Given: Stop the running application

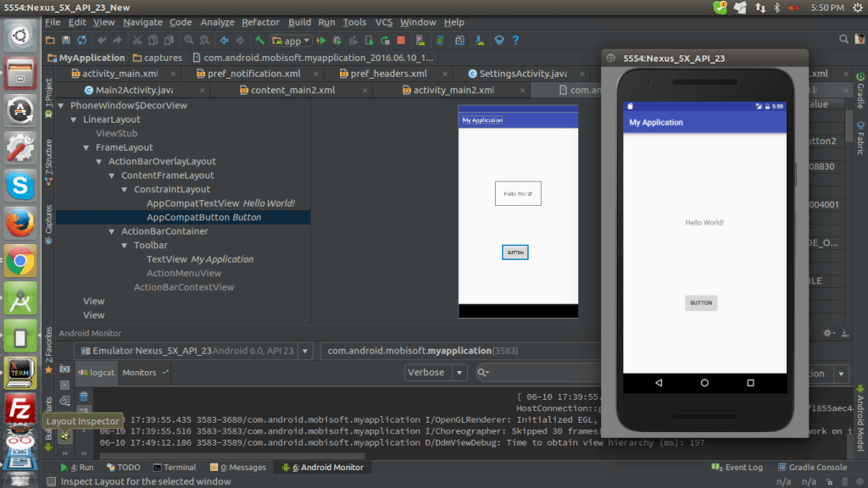Looking at the screenshot, I should 402,40.
